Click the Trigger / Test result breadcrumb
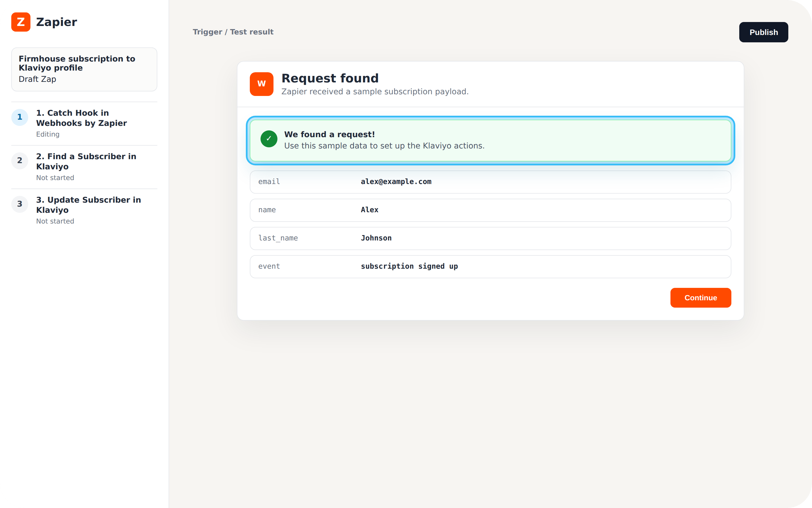This screenshot has width=812, height=508. [x=233, y=32]
